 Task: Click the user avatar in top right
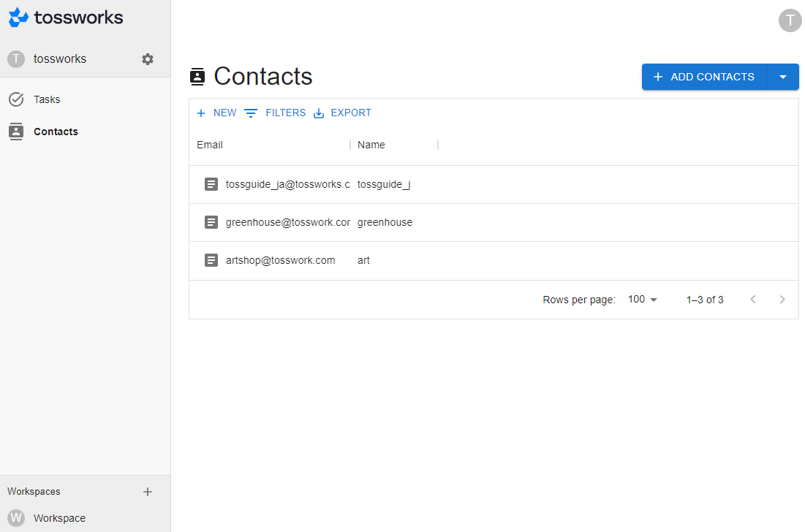pos(790,20)
